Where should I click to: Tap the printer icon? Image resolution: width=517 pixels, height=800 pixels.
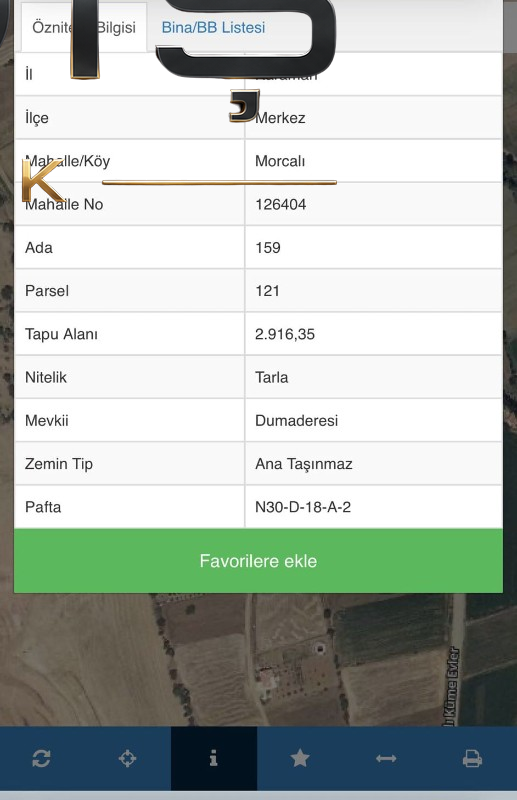tap(472, 759)
